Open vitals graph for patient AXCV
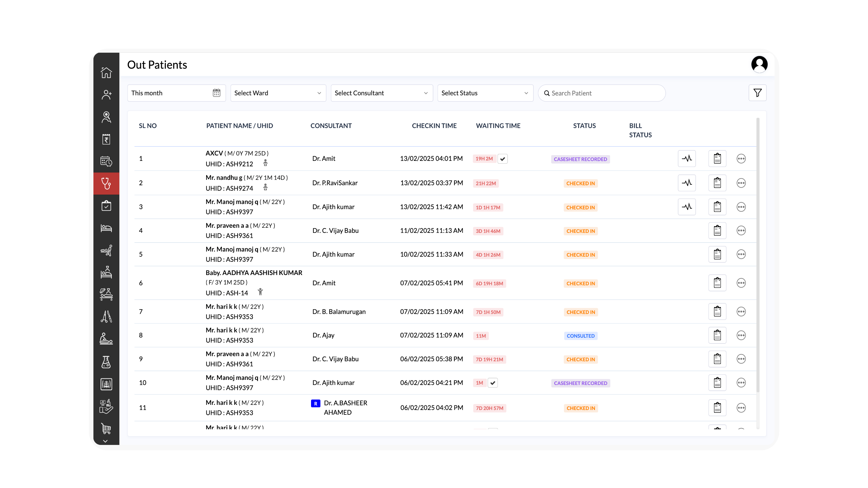 click(687, 158)
